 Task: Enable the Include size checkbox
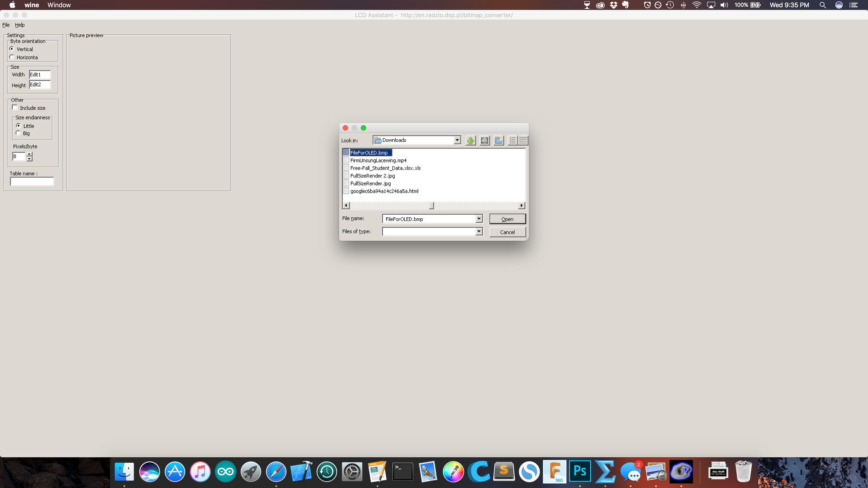15,107
